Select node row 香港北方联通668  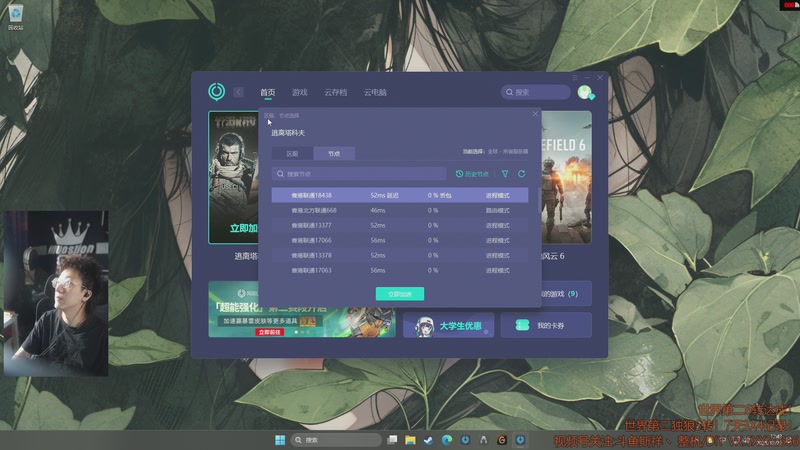click(399, 210)
